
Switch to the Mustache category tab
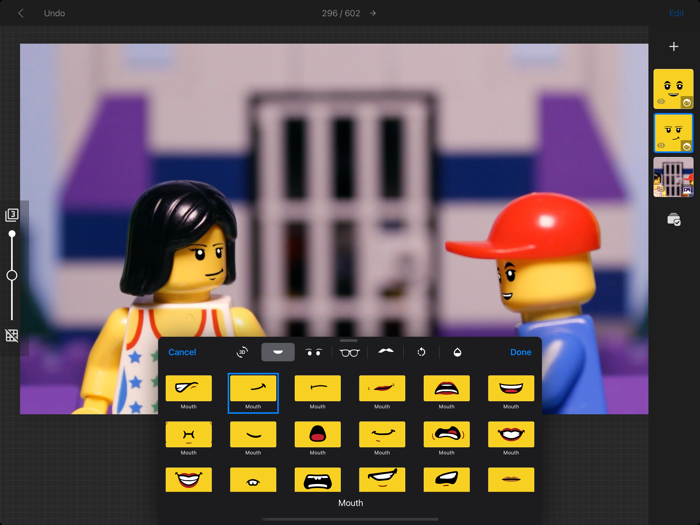[386, 352]
